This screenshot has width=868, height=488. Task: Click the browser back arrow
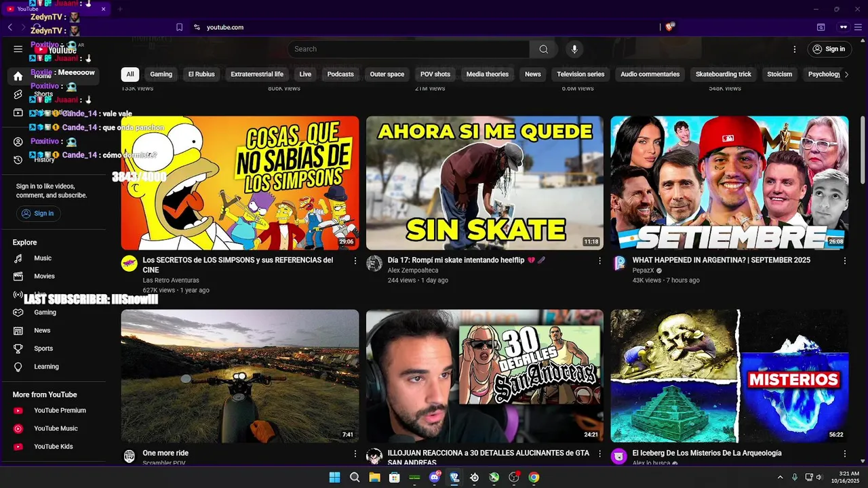coord(9,27)
